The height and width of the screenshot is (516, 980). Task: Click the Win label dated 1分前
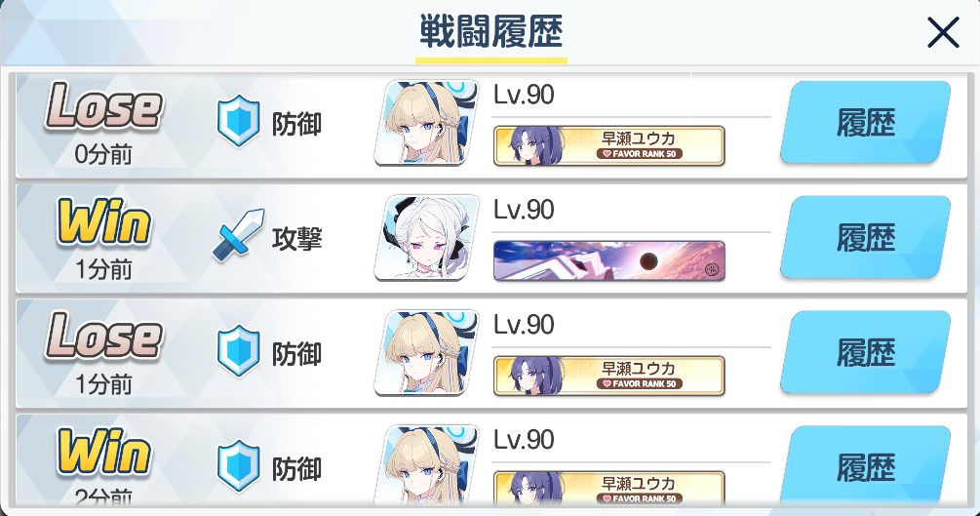point(103,221)
